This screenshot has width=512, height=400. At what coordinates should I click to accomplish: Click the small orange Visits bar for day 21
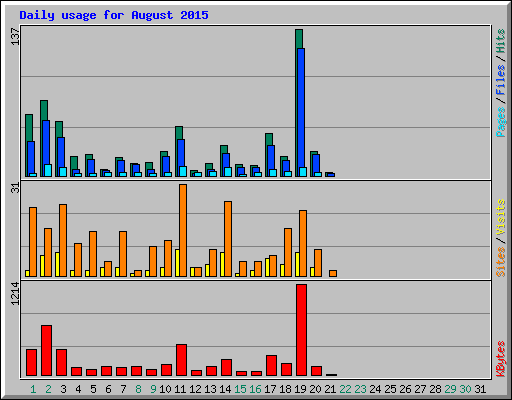pos(333,273)
